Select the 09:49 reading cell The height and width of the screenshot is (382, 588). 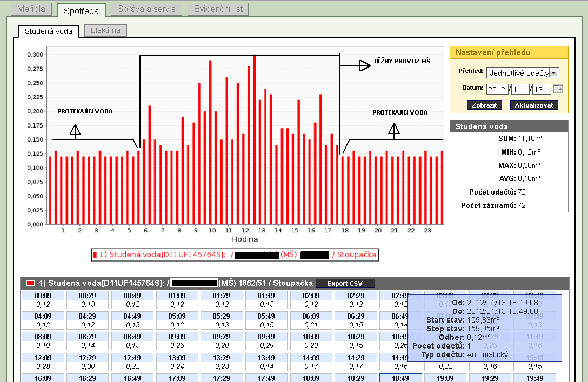pos(266,341)
